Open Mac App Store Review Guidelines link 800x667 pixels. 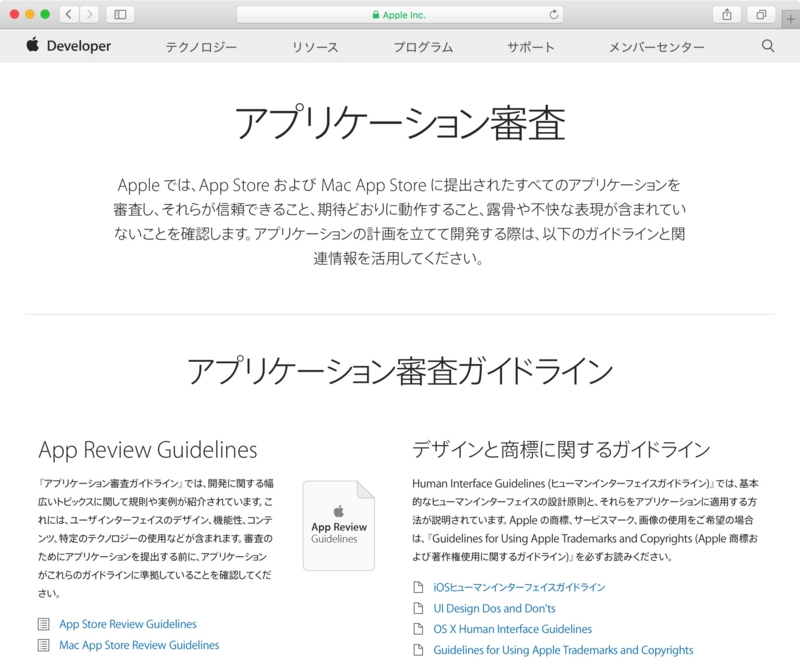[x=139, y=645]
